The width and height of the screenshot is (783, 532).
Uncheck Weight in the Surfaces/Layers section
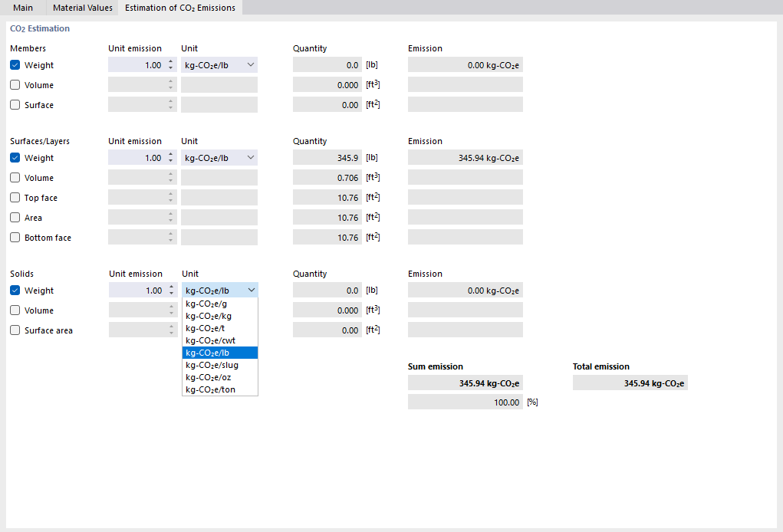point(15,157)
